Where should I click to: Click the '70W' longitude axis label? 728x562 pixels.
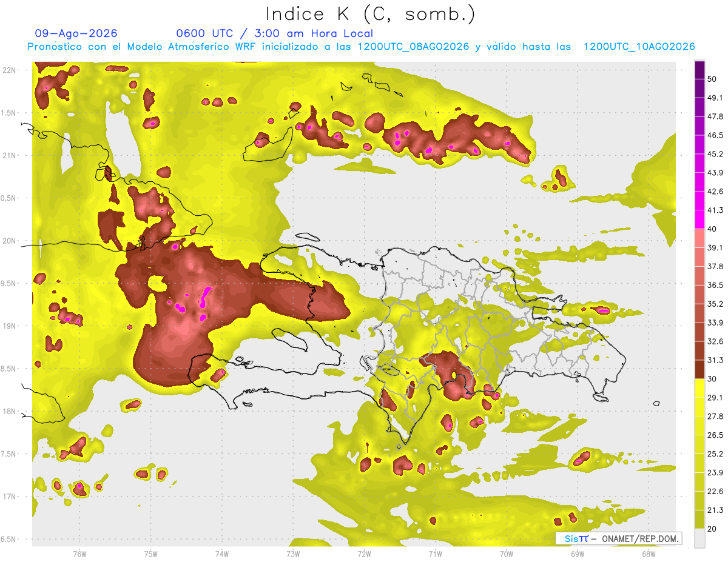(507, 554)
